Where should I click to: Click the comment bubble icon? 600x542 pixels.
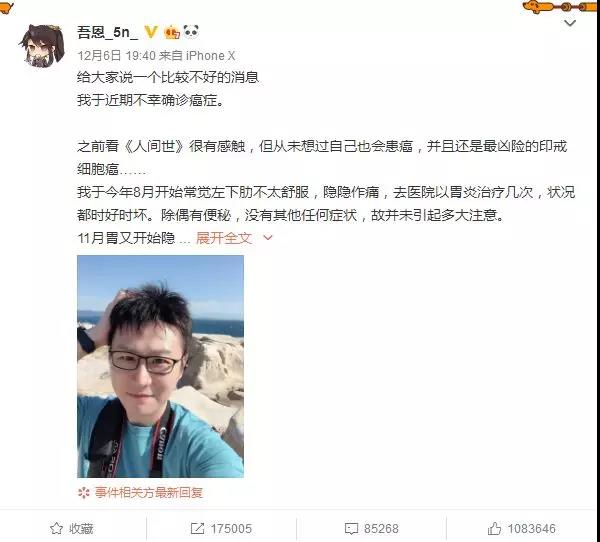point(351,529)
